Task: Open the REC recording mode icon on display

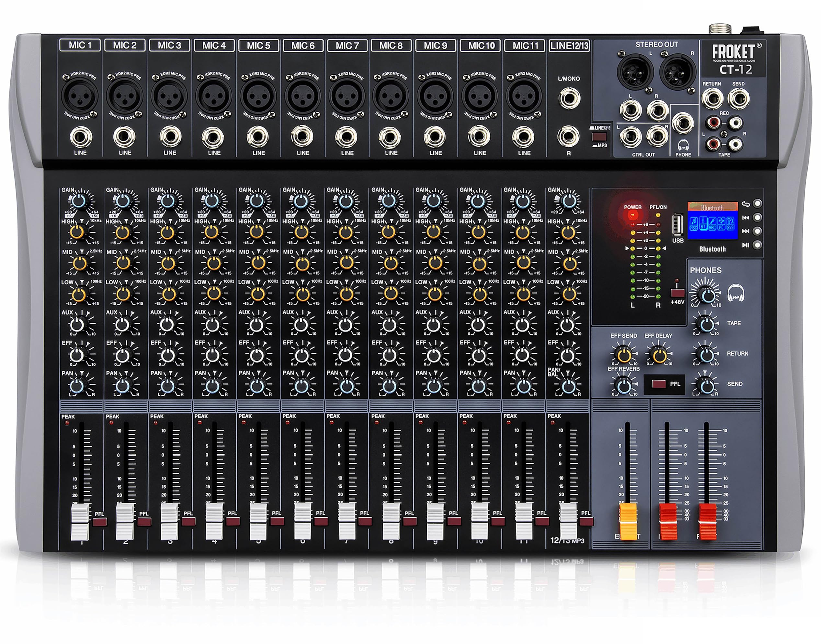Action: click(x=712, y=223)
